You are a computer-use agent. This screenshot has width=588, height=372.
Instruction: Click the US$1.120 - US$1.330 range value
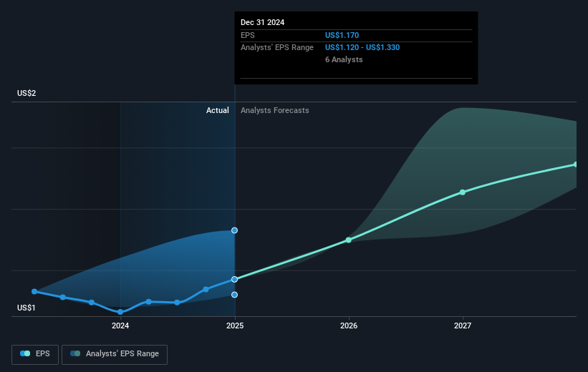point(362,48)
